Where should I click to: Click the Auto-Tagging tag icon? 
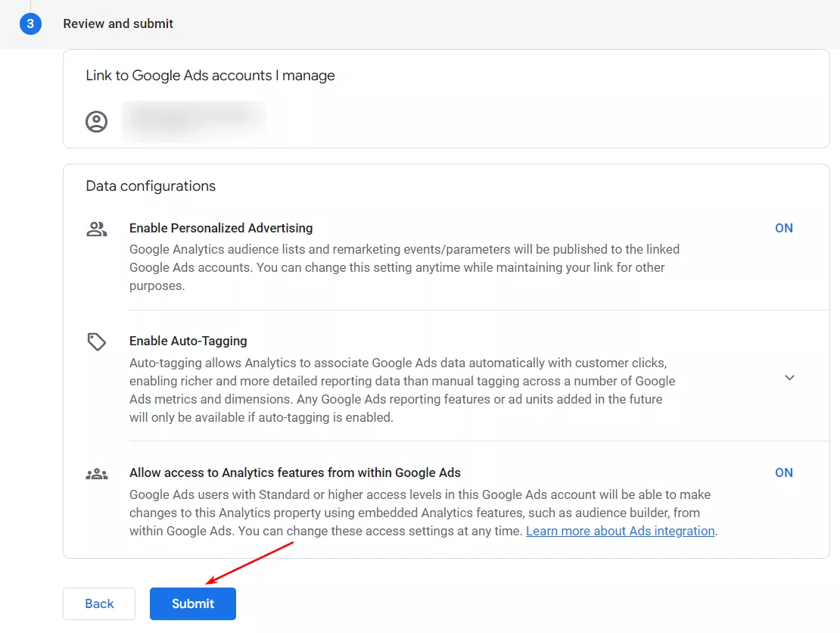click(97, 341)
